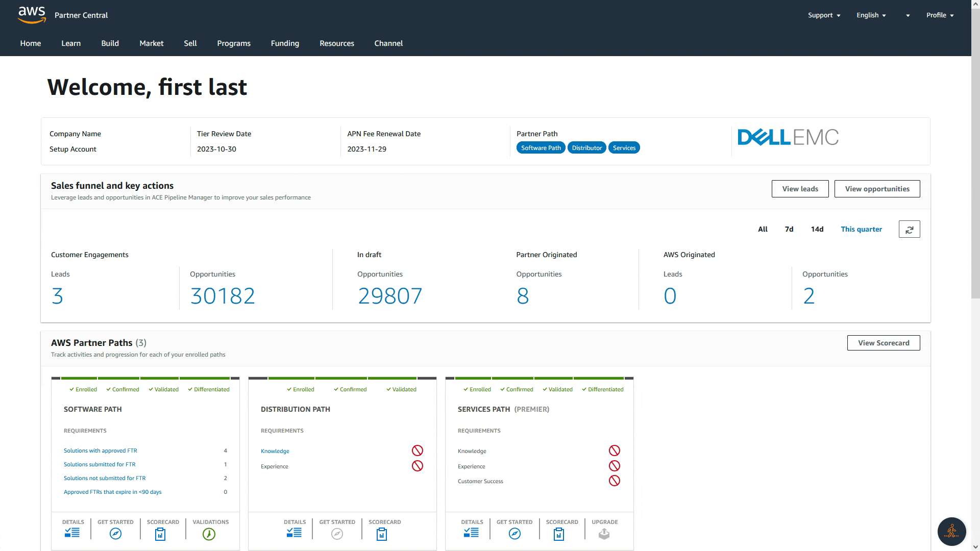Viewport: 980px width, 551px height.
Task: Click the Solutions with approved FTR link
Action: (x=100, y=450)
